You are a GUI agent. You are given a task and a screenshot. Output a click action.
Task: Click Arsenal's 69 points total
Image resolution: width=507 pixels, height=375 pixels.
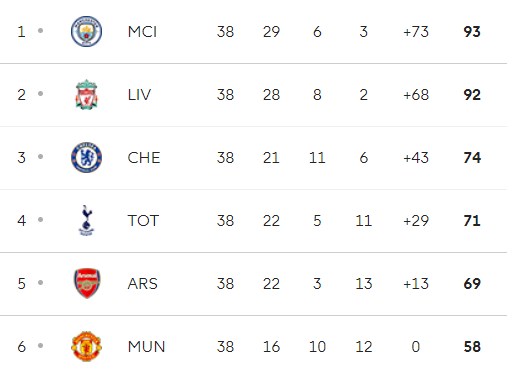472,284
